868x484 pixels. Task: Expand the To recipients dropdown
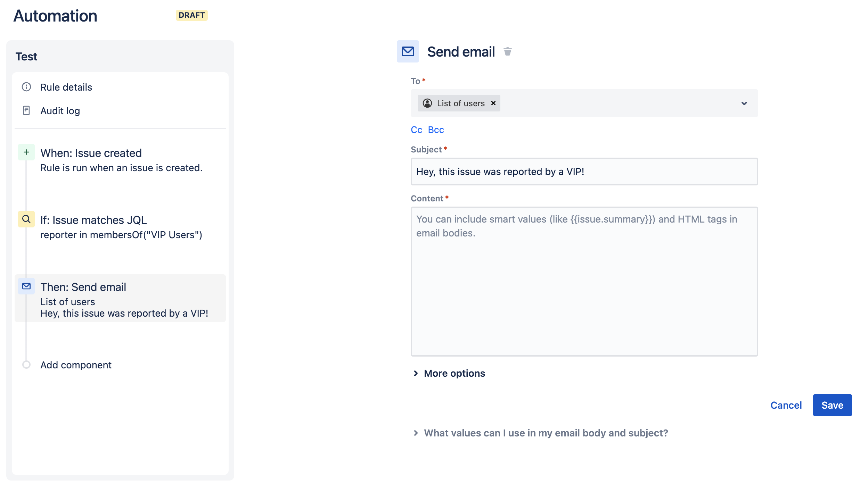coord(744,103)
